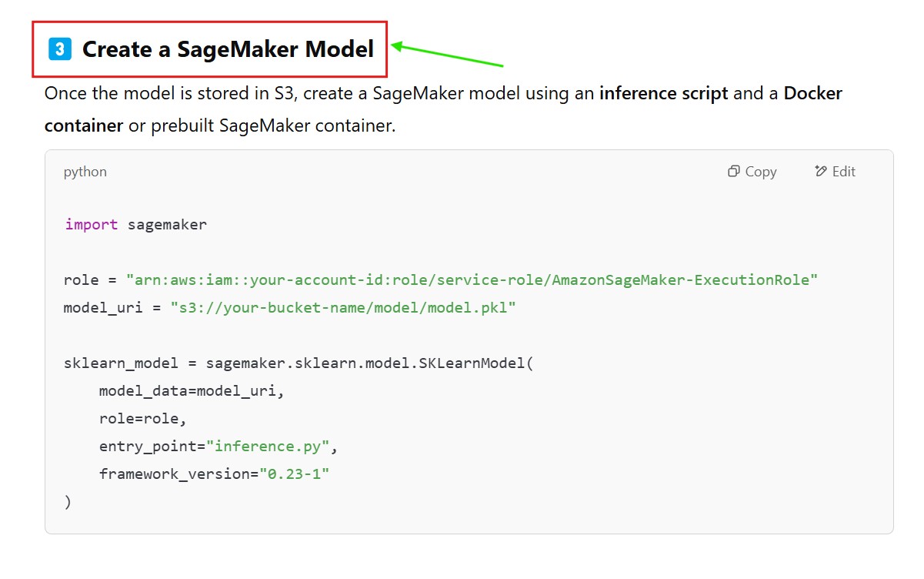Click the bold "inference script" text
This screenshot has width=924, height=579.
pos(663,94)
